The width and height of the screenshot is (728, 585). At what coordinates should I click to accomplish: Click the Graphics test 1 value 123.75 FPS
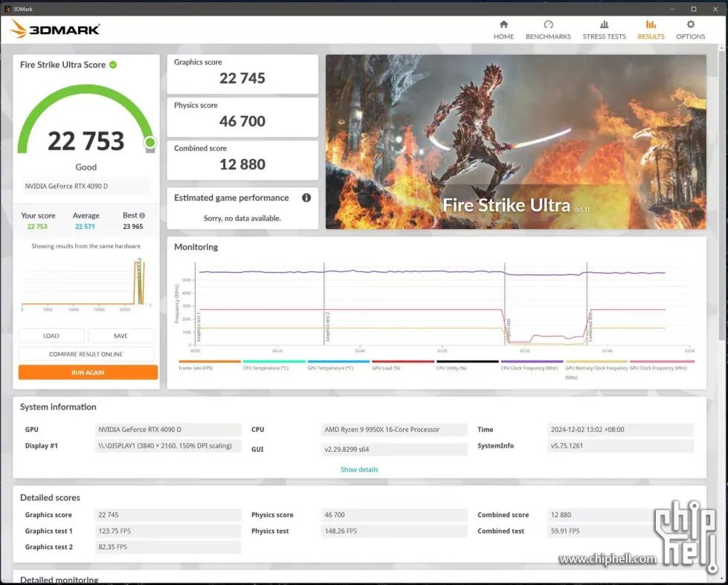click(x=168, y=531)
